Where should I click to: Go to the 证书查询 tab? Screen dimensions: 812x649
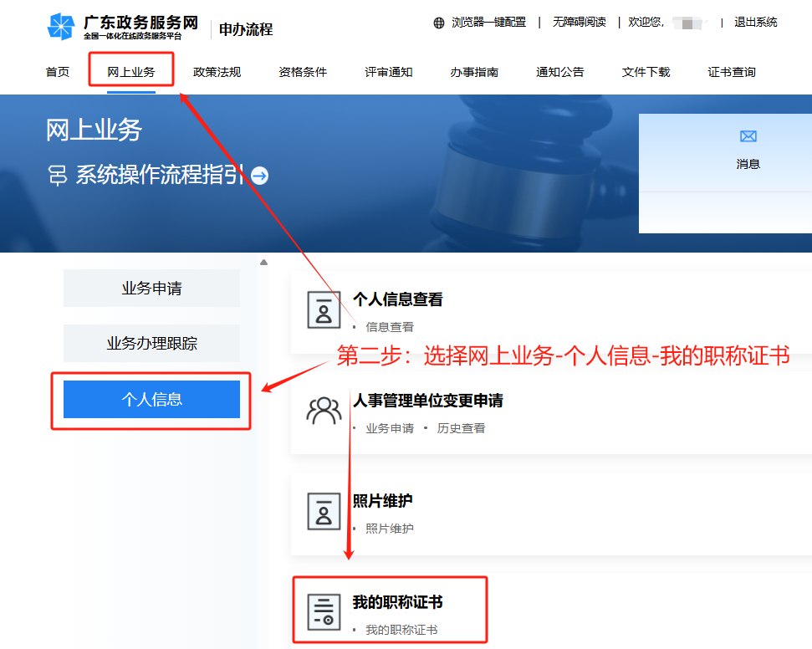point(732,72)
